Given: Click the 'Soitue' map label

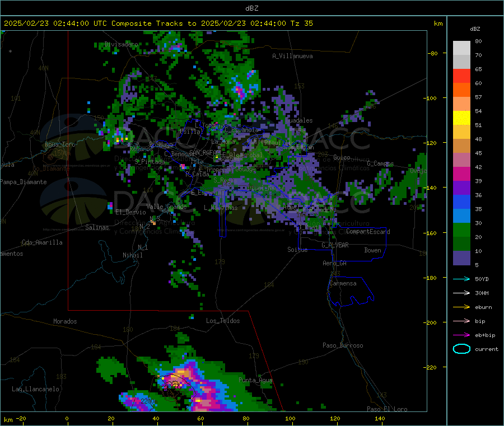Looking at the screenshot, I should [x=297, y=250].
